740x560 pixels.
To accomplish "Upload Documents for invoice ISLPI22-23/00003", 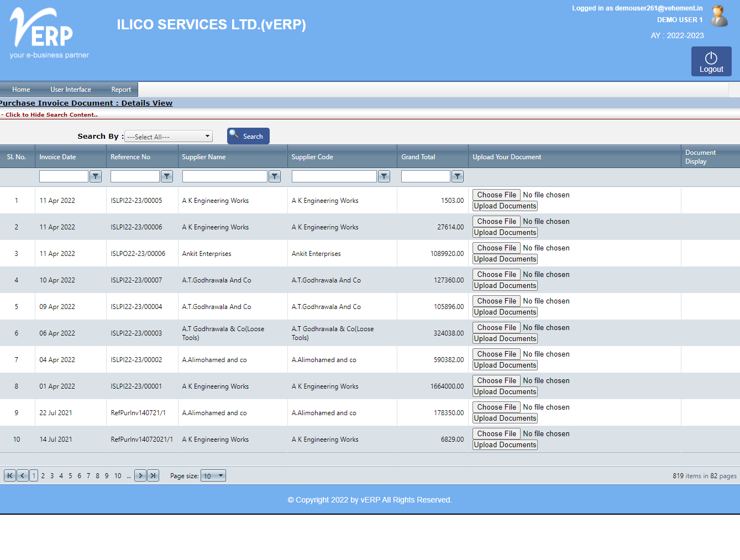I will [505, 339].
